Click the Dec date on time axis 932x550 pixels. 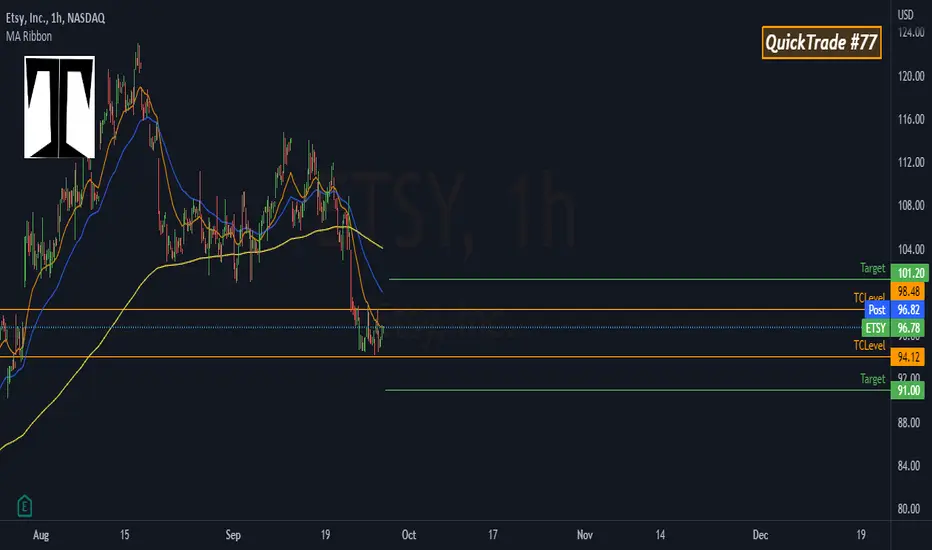[760, 535]
